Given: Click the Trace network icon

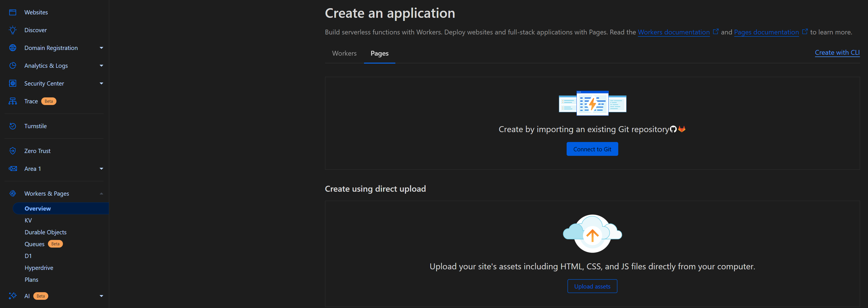Looking at the screenshot, I should [13, 101].
